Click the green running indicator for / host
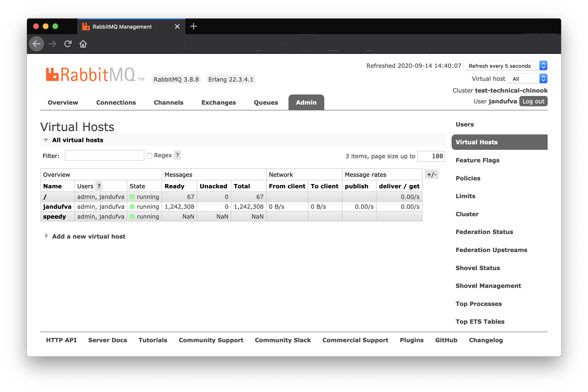 [x=132, y=197]
